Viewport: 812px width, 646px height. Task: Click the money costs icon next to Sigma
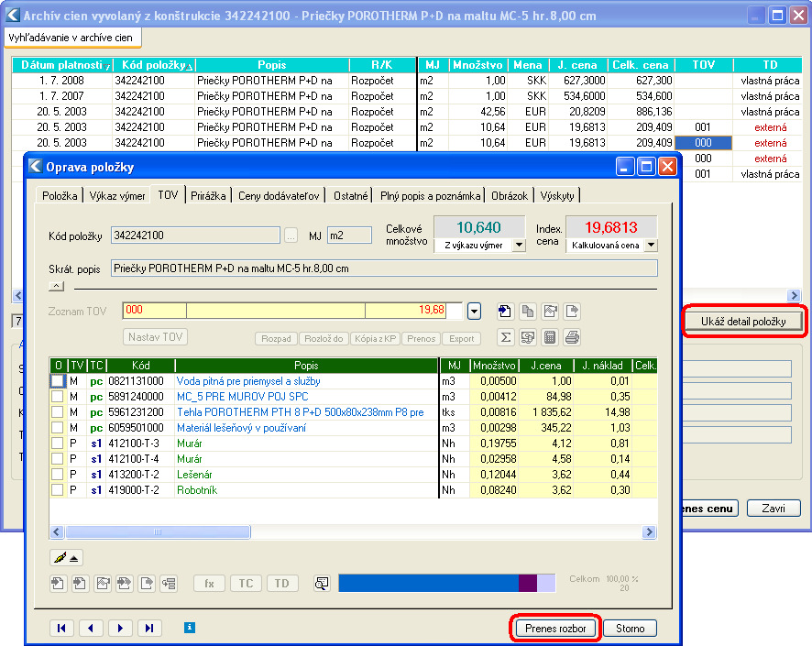[x=528, y=337]
